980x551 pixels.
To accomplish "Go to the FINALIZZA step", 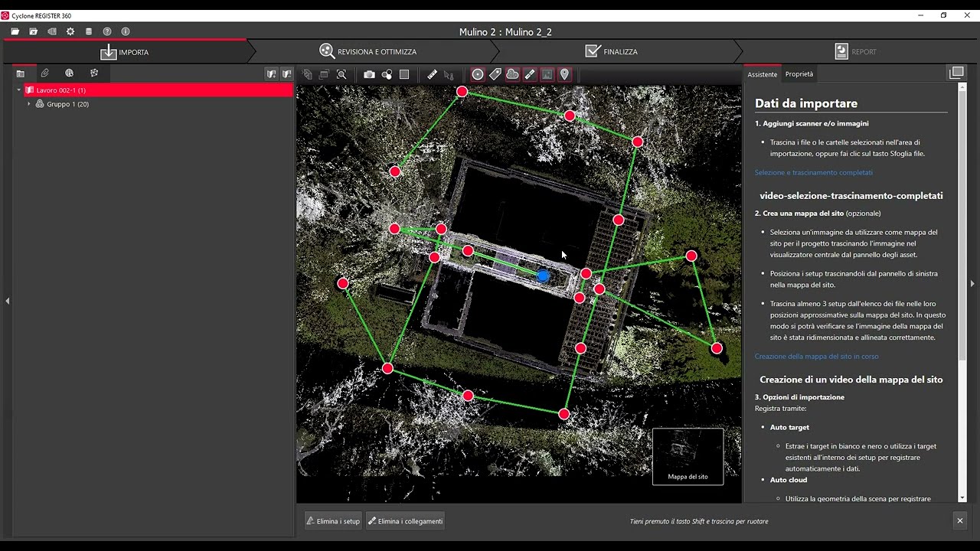I will click(x=611, y=52).
